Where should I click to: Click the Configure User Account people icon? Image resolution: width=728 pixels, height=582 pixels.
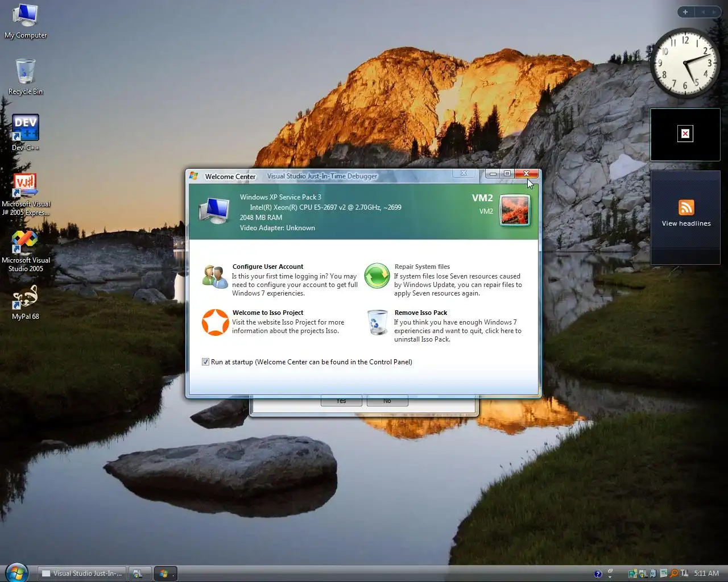(x=215, y=276)
